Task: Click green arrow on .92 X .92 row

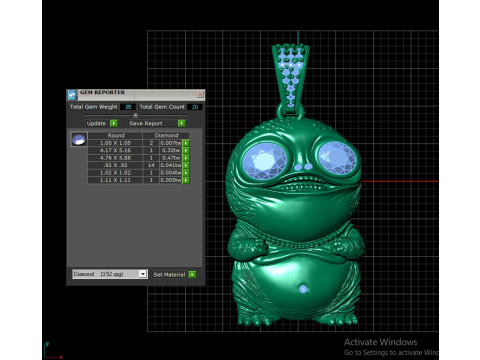Action: (186, 165)
